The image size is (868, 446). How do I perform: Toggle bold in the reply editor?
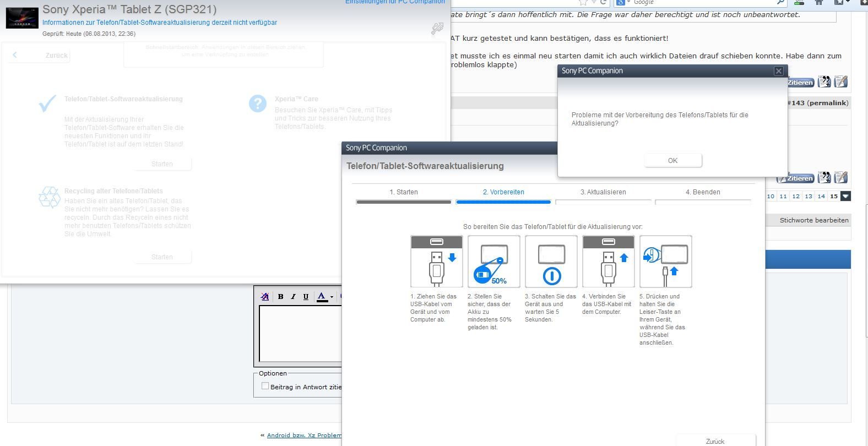280,297
